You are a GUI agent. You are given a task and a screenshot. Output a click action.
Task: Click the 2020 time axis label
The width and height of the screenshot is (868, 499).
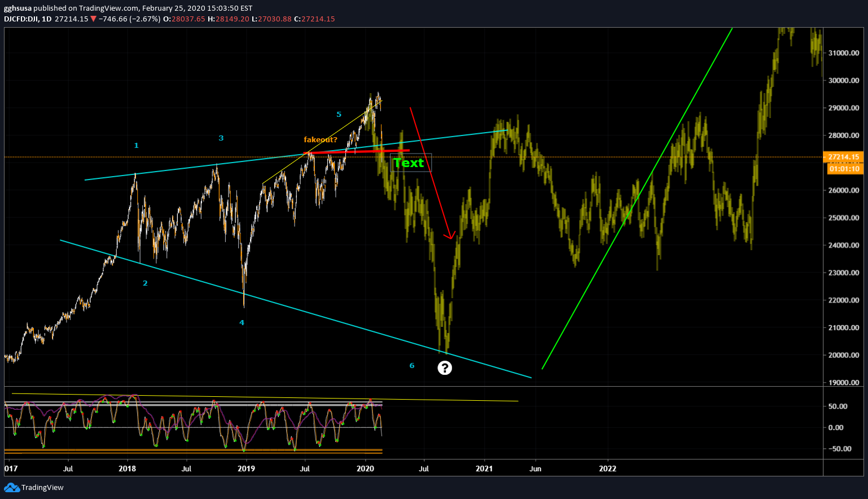(x=366, y=469)
